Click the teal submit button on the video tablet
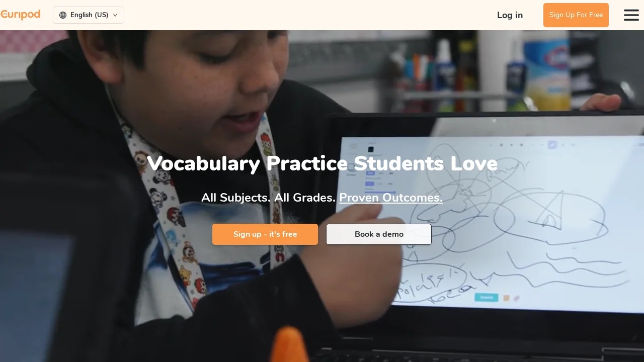Screen dimensions: 644x362 coord(487,298)
